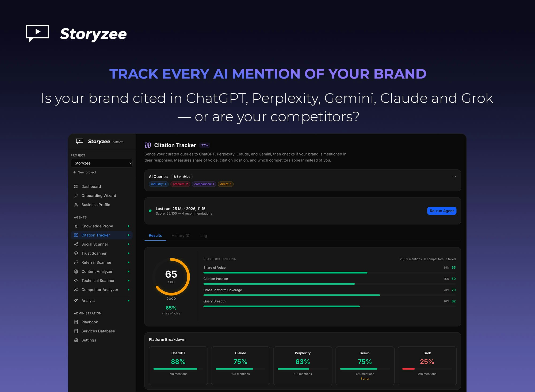This screenshot has width=535, height=392.
Task: Click the Storyzee logo in the sidebar
Action: point(92,142)
